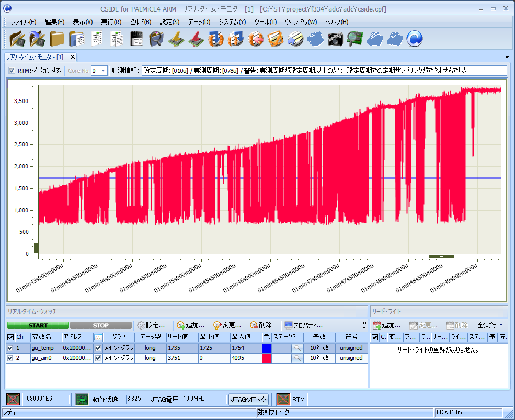Open the tab list dropdown arrow at right
Screen dimensions: 515x420
tap(507, 57)
